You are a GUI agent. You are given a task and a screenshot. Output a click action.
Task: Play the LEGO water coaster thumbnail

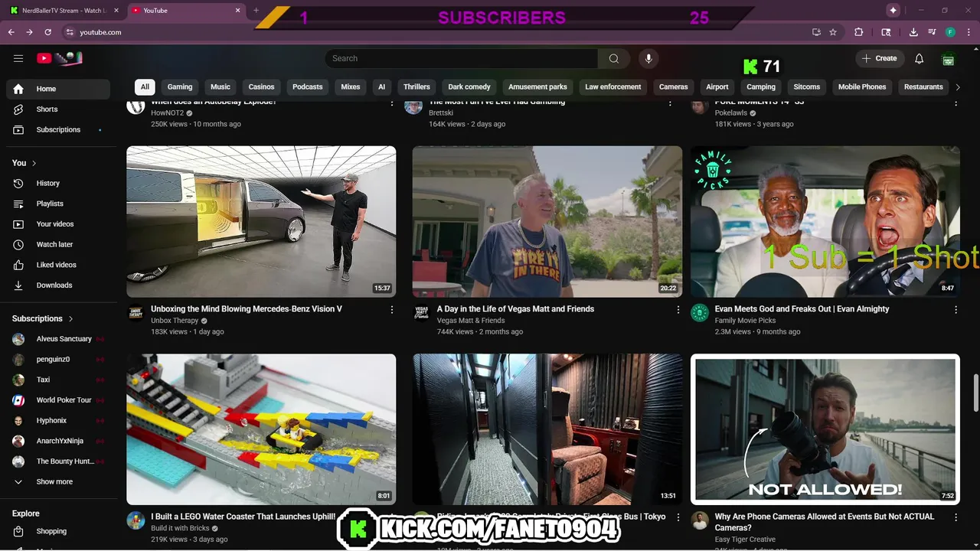(x=261, y=429)
